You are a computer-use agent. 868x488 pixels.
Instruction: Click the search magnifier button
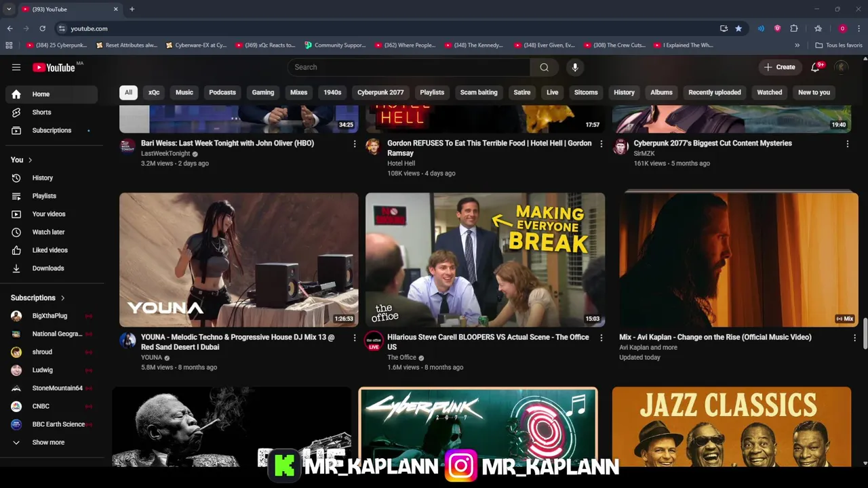(544, 67)
